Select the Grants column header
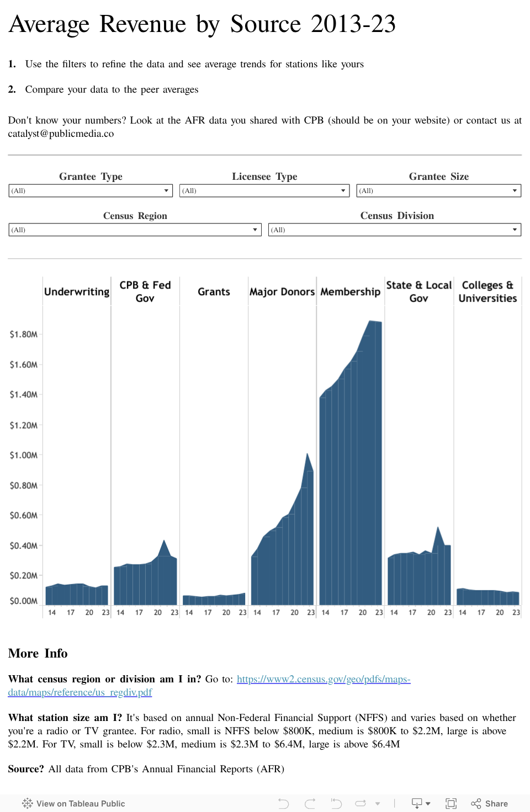Screen dimensions: 530x812 [214, 292]
